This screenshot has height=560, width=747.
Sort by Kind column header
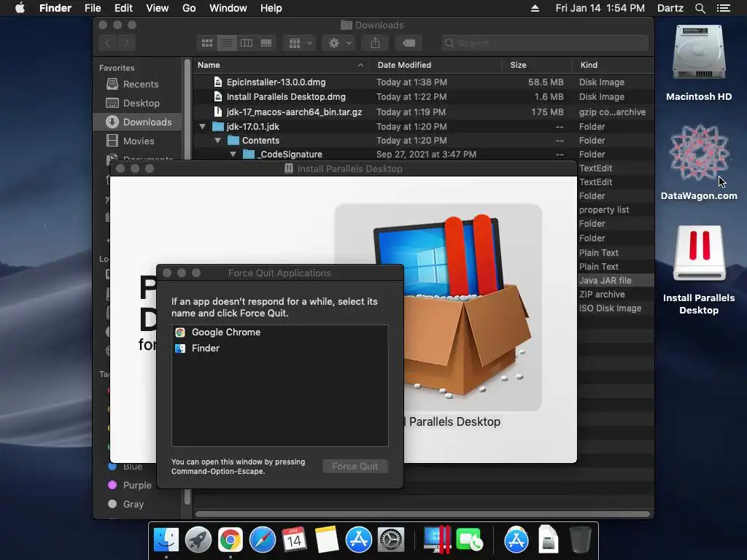[613, 65]
